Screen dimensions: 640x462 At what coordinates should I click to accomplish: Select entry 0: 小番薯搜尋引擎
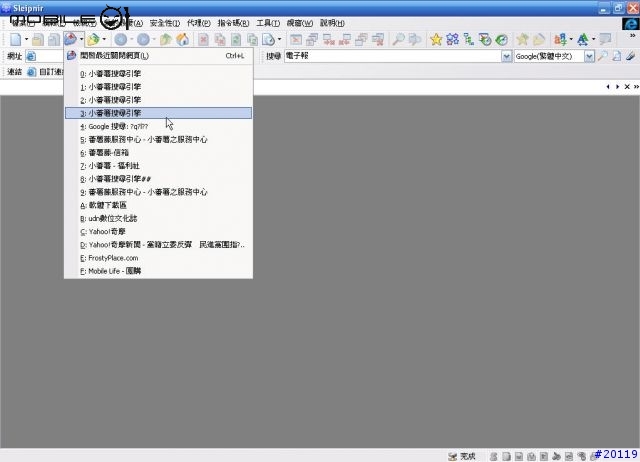pyautogui.click(x=158, y=74)
